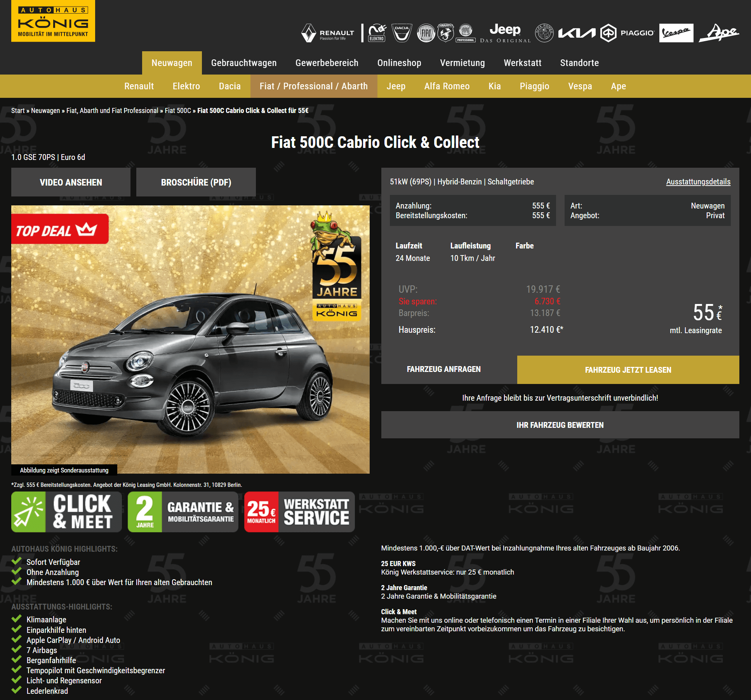
Task: Go to Gebrauchtwagen in main navigation
Action: pyautogui.click(x=244, y=63)
